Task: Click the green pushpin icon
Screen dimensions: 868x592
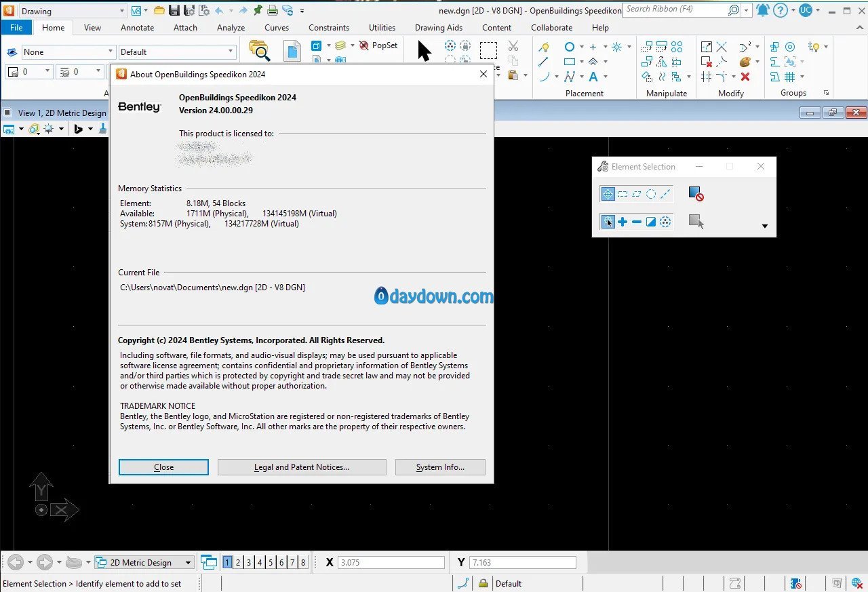Action: (x=258, y=10)
